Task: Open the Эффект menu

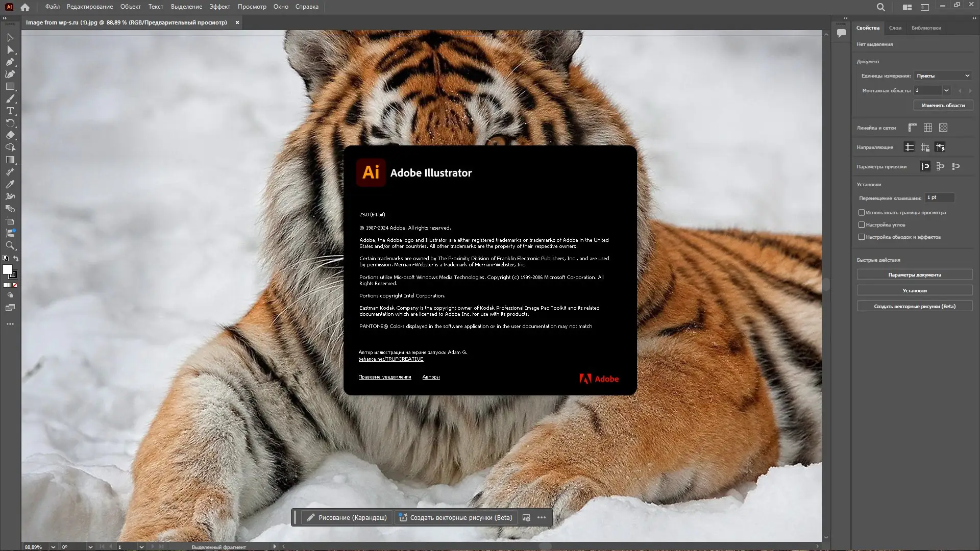Action: click(x=219, y=7)
